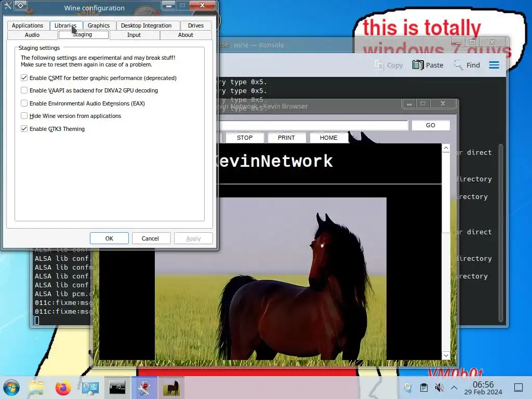
Task: Switch to the Graphics tab
Action: (99, 25)
